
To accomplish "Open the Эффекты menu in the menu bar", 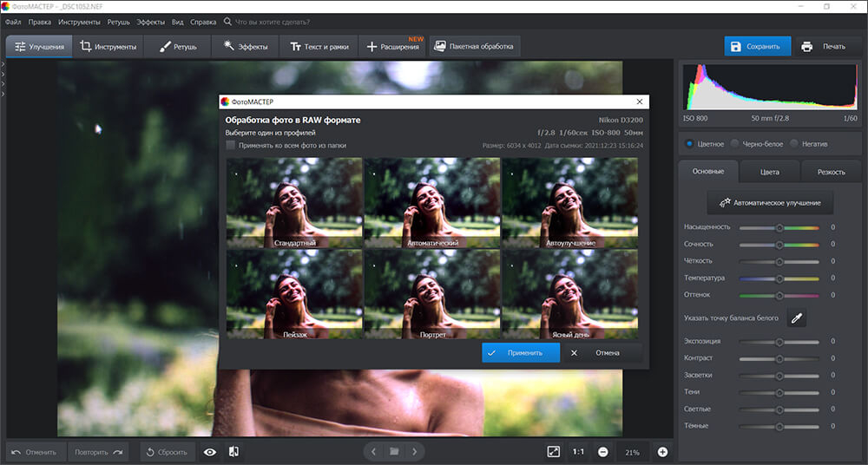I will click(150, 23).
